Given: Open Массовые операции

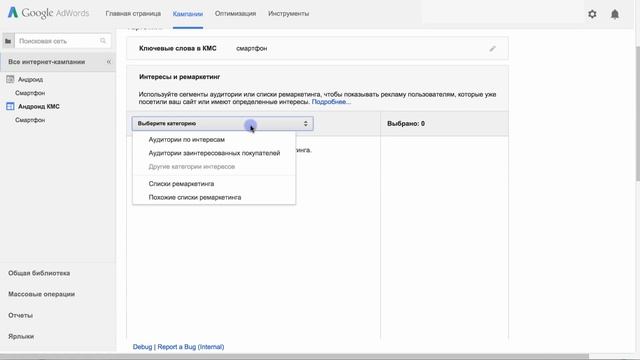Looking at the screenshot, I should [41, 294].
